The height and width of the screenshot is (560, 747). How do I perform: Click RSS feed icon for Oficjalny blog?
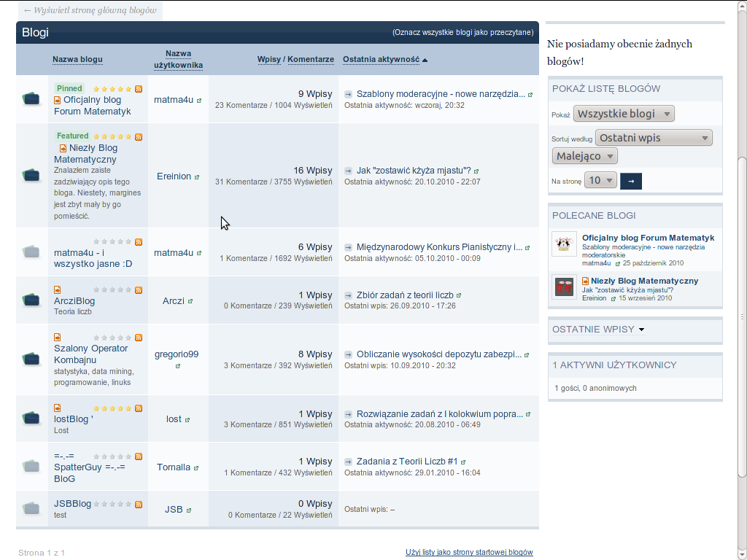(139, 88)
